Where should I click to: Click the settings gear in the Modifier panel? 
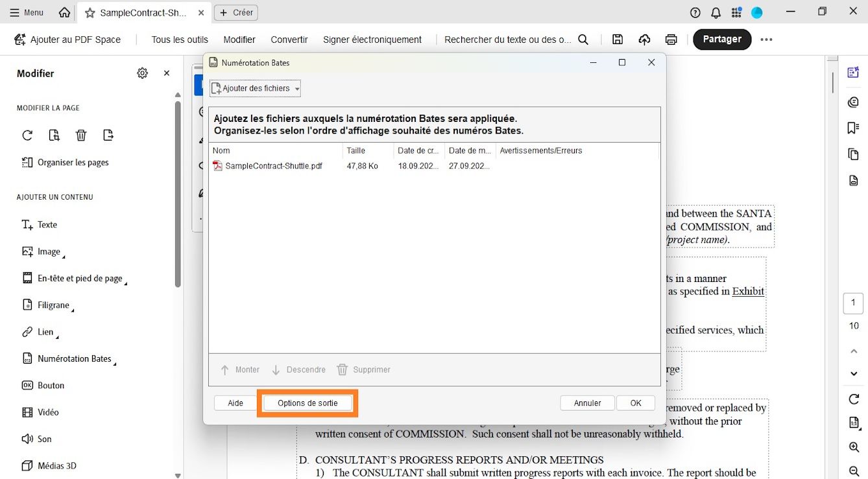click(x=142, y=73)
